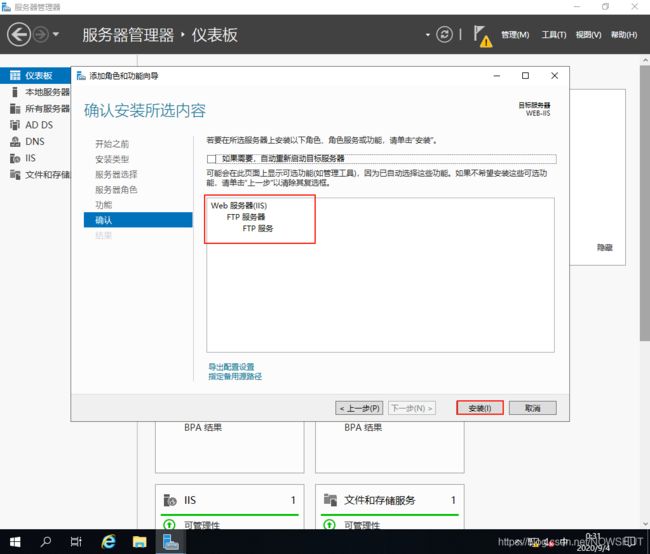Tick the auto-restart target server checkbox
The width and height of the screenshot is (650, 554).
(211, 159)
